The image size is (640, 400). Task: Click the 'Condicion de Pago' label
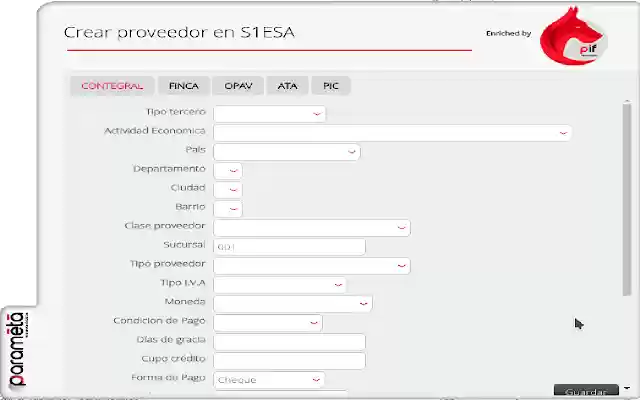tap(159, 321)
